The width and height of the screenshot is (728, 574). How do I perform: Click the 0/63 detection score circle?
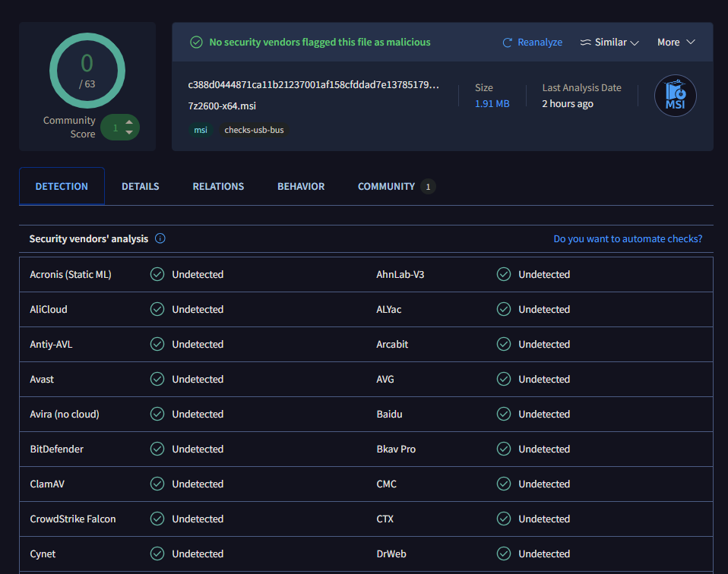(87, 71)
